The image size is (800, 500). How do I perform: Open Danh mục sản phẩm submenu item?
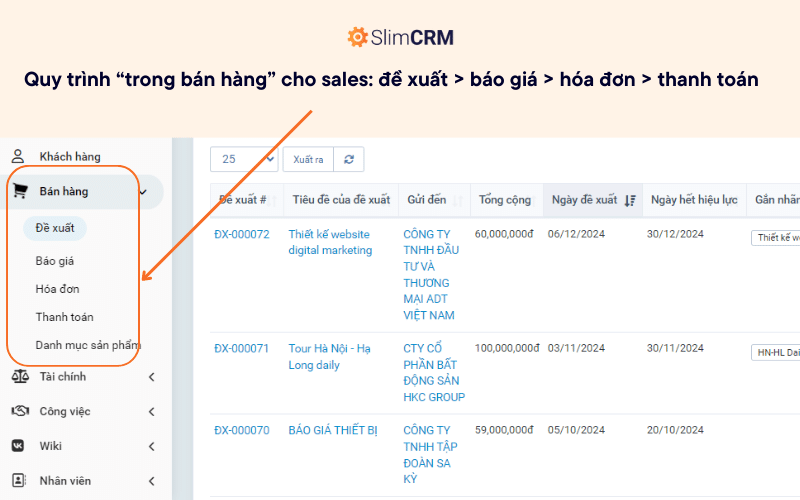point(88,345)
